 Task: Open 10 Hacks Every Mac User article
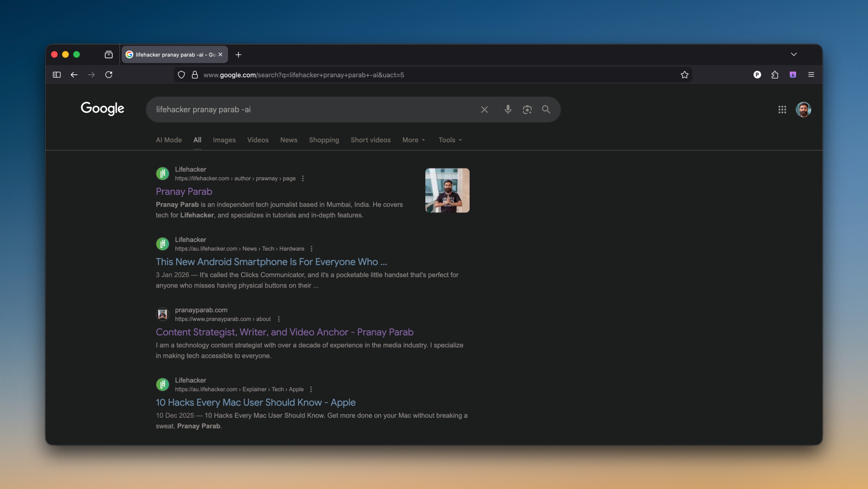[256, 403]
